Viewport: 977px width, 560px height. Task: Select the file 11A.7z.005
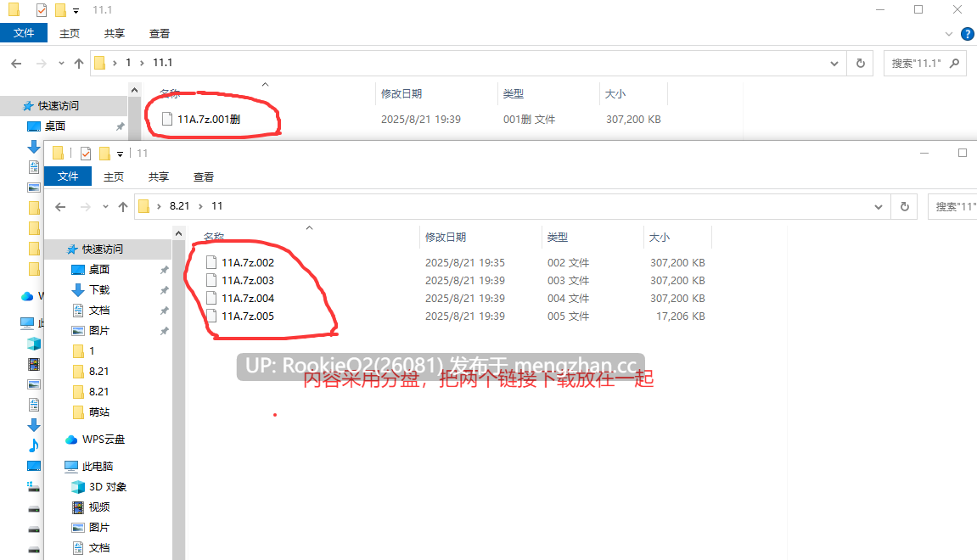pos(247,316)
